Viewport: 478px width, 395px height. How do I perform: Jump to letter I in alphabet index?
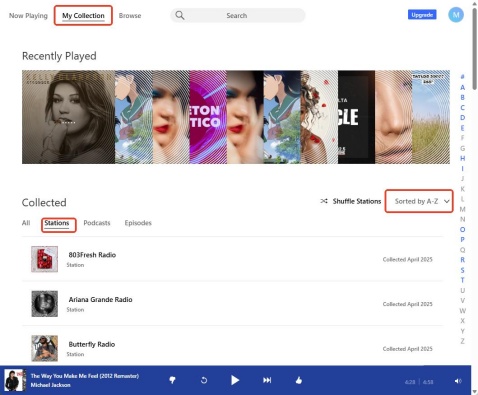pos(462,168)
